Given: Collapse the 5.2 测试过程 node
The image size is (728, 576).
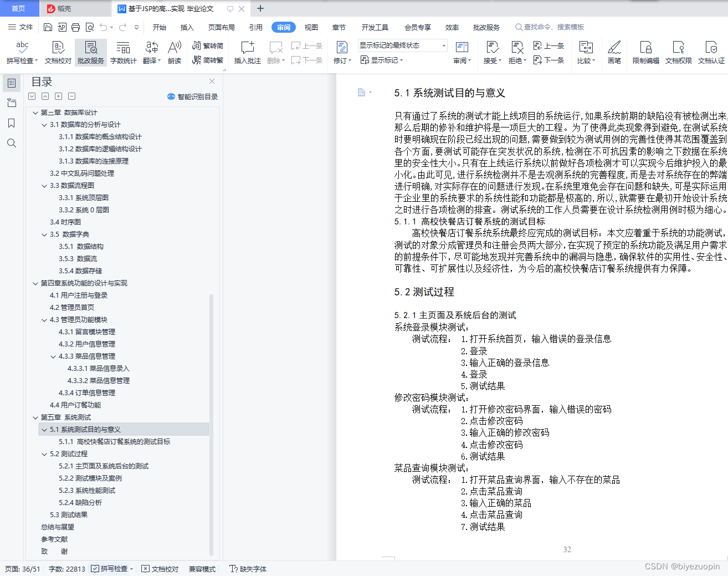Looking at the screenshot, I should [44, 454].
